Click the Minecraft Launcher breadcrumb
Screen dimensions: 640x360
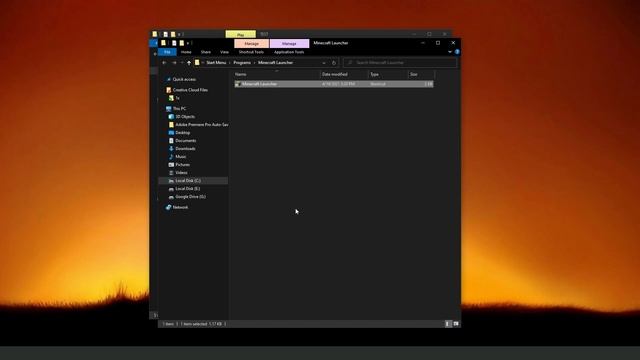coord(276,63)
